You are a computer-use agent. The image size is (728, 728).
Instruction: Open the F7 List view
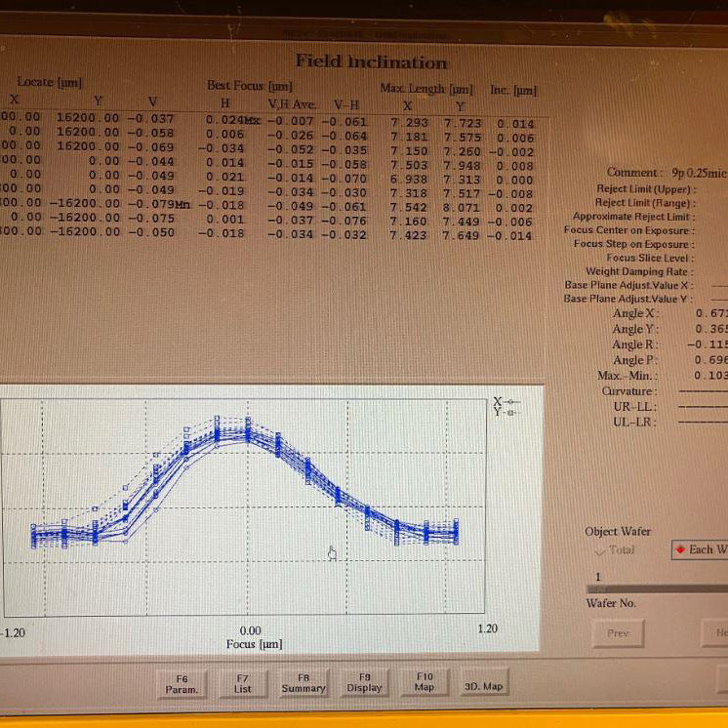click(242, 682)
